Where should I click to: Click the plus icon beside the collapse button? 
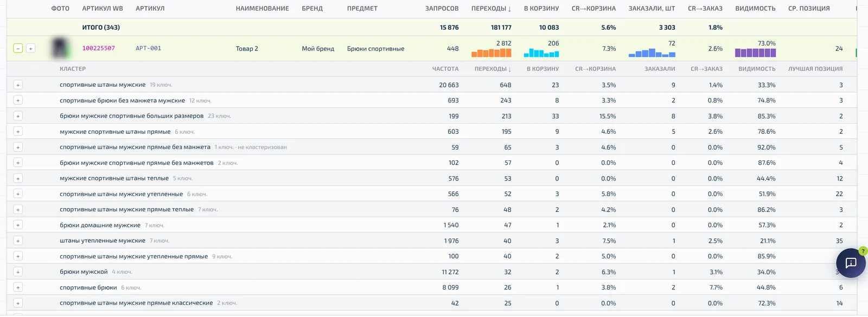31,49
